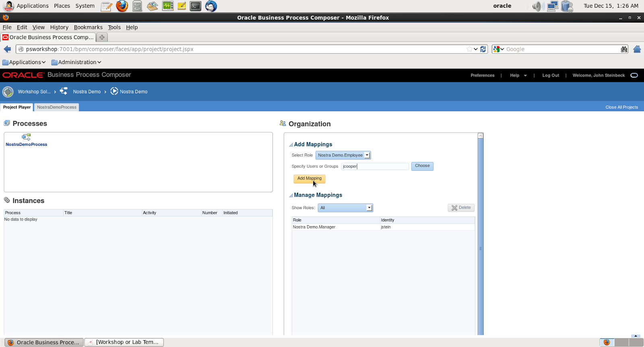Go to the Firefox home page icon
644x347 pixels.
[637, 49]
